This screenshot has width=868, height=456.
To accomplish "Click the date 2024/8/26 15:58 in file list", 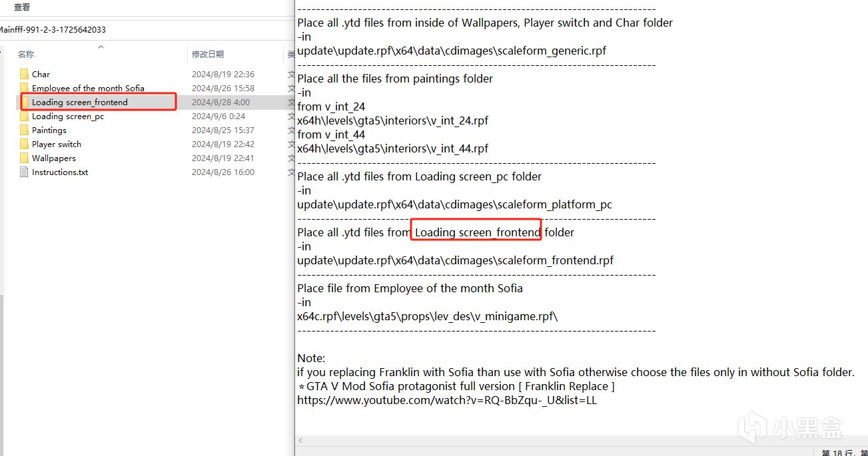I will click(x=223, y=88).
